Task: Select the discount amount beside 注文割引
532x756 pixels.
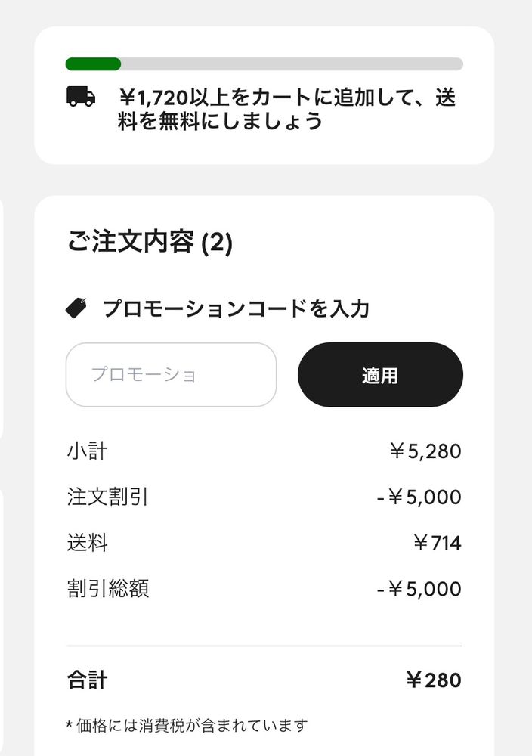Action: click(x=419, y=497)
